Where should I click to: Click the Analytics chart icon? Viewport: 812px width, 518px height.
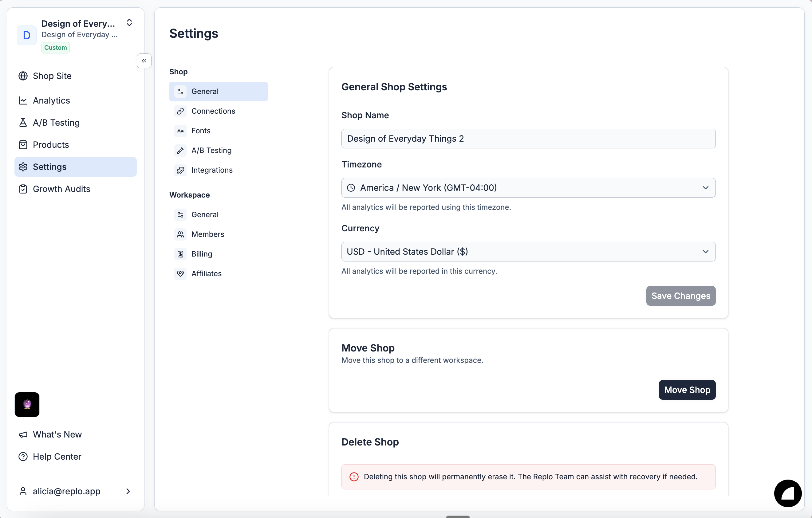23,100
